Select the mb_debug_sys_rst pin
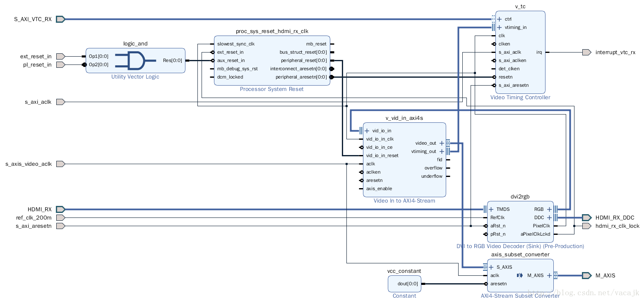Image resolution: width=644 pixels, height=301 pixels. pyautogui.click(x=238, y=69)
